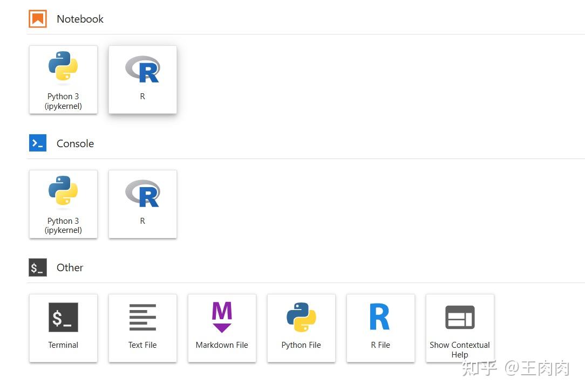This screenshot has height=392, width=585.
Task: Click the Show Contextual Help panel icon
Action: 460,317
